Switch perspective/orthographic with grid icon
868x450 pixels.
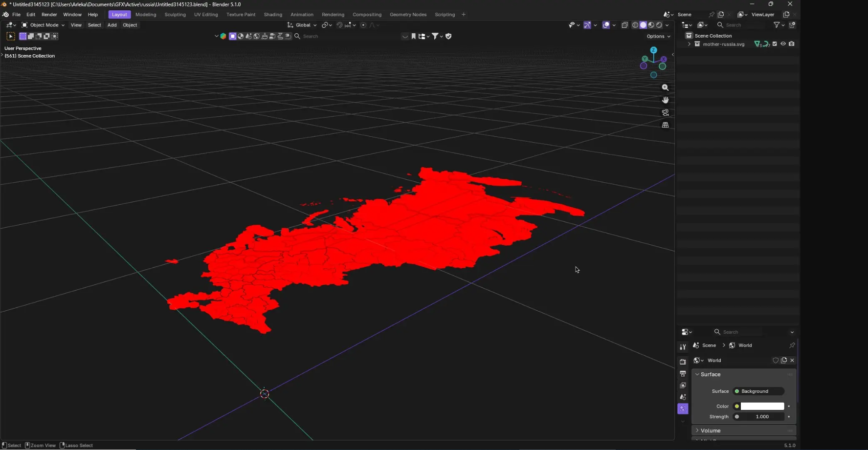(665, 125)
